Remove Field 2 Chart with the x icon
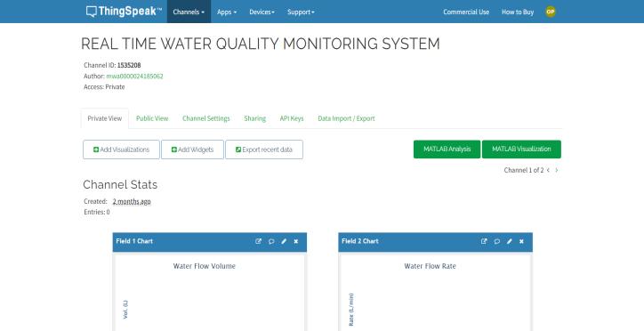 tap(521, 241)
